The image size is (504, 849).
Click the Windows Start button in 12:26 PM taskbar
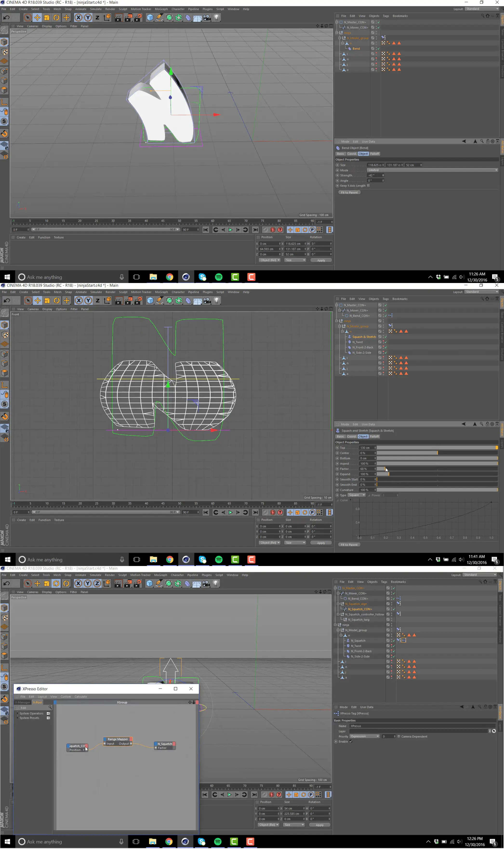click(x=7, y=842)
